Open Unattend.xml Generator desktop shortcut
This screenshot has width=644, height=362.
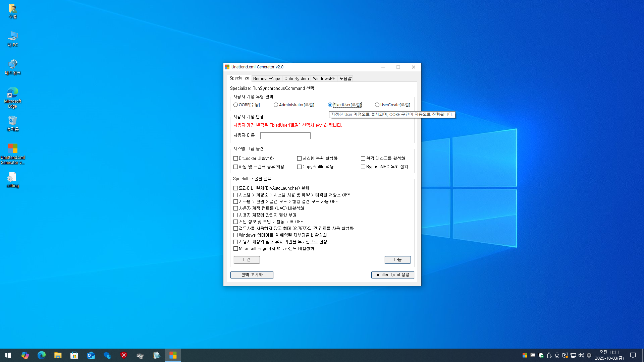[12, 153]
